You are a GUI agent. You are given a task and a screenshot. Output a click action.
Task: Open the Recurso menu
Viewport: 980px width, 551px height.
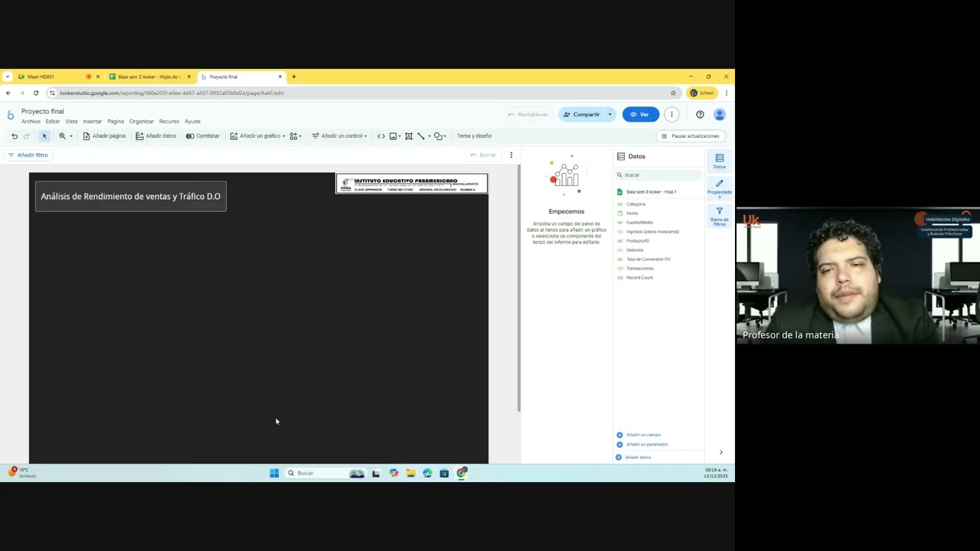coord(169,122)
